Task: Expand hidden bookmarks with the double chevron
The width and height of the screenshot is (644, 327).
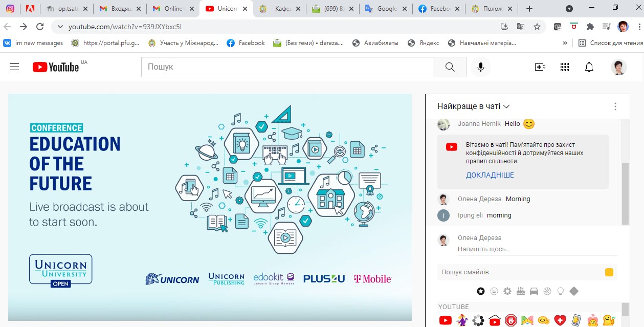Action: click(565, 43)
